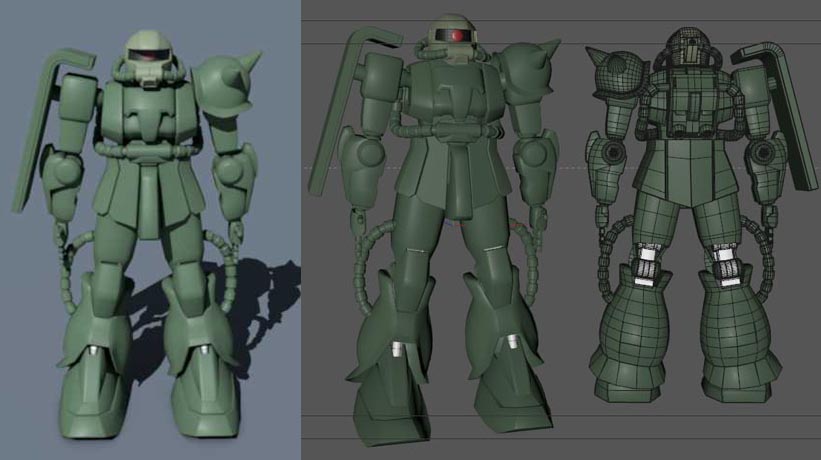Select the red mono-eye on the shaded front model
This screenshot has height=460, width=821.
click(x=457, y=36)
